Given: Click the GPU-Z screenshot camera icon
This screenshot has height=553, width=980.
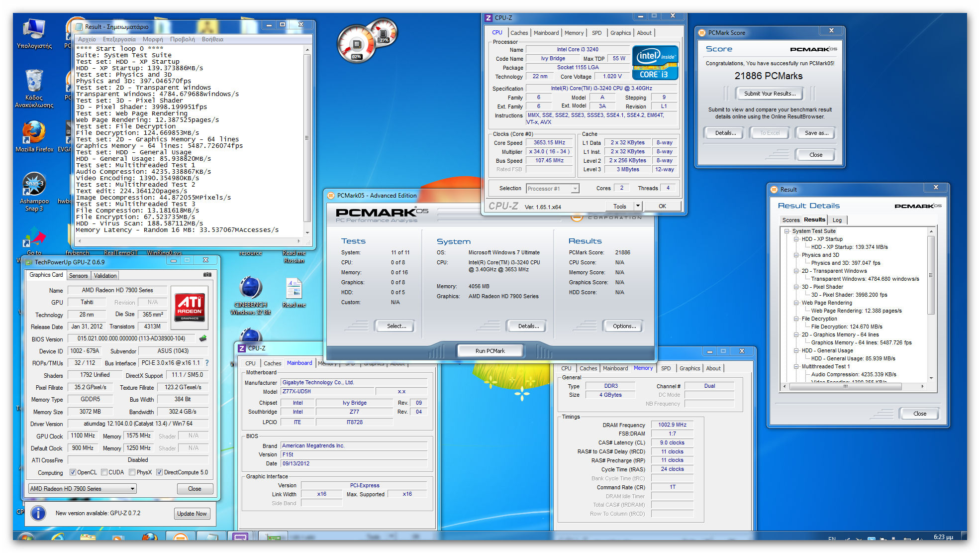Looking at the screenshot, I should point(207,275).
